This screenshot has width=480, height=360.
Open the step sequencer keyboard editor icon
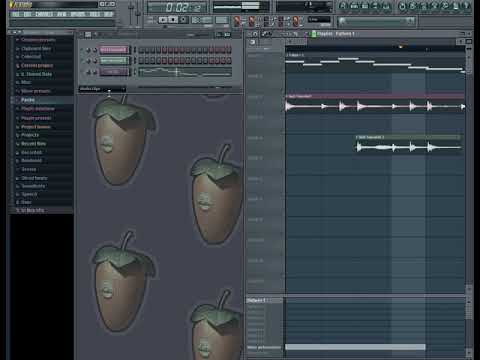(227, 35)
